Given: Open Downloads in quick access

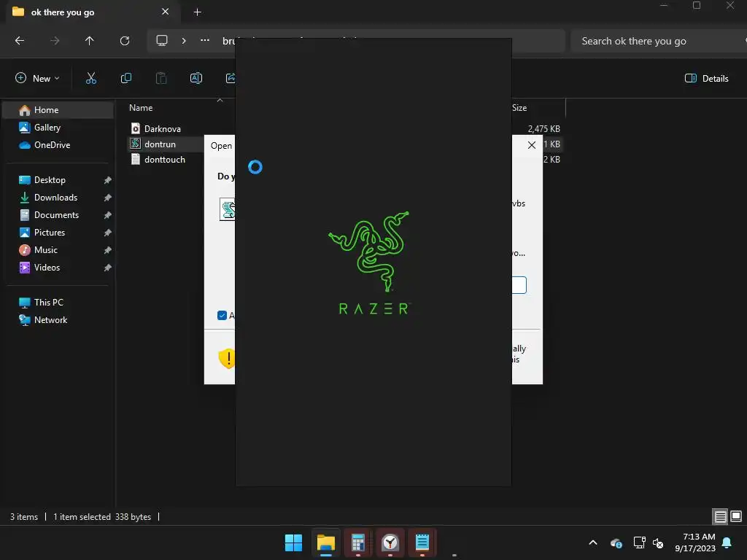Looking at the screenshot, I should point(58,198).
